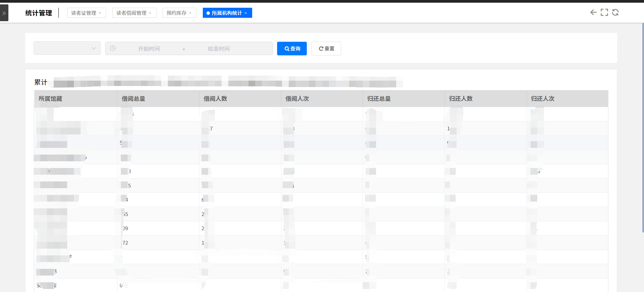This screenshot has width=644, height=292.
Task: Click the back arrow icon
Action: [593, 12]
